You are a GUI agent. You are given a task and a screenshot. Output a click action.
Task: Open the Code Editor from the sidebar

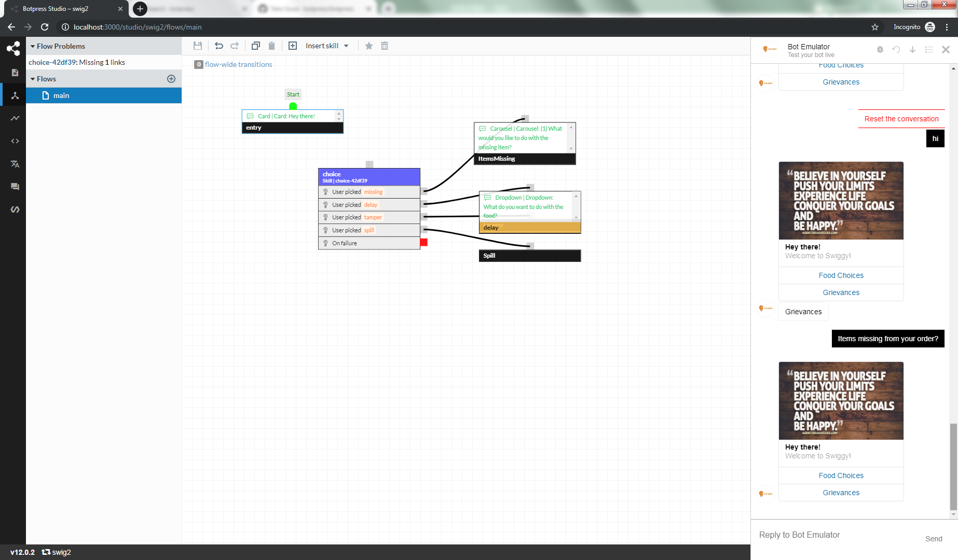tap(14, 141)
